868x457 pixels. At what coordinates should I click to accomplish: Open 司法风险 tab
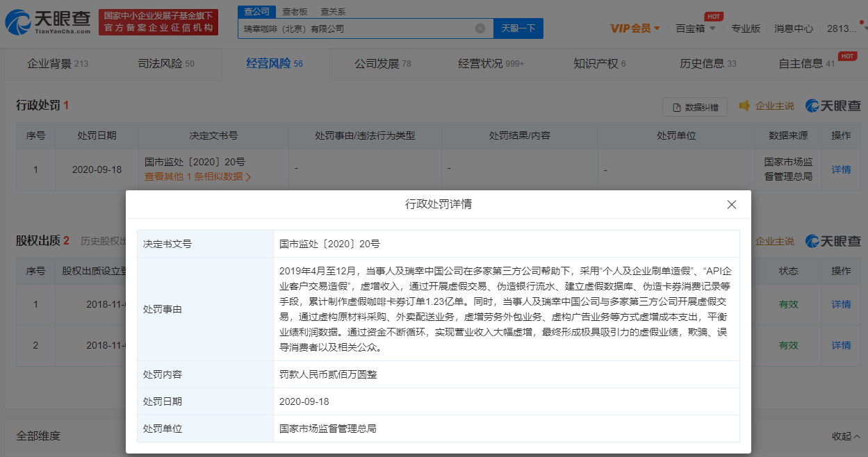(166, 64)
